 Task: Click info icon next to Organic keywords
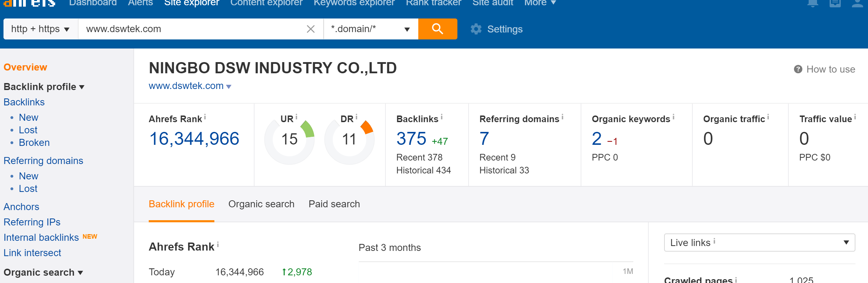click(674, 117)
